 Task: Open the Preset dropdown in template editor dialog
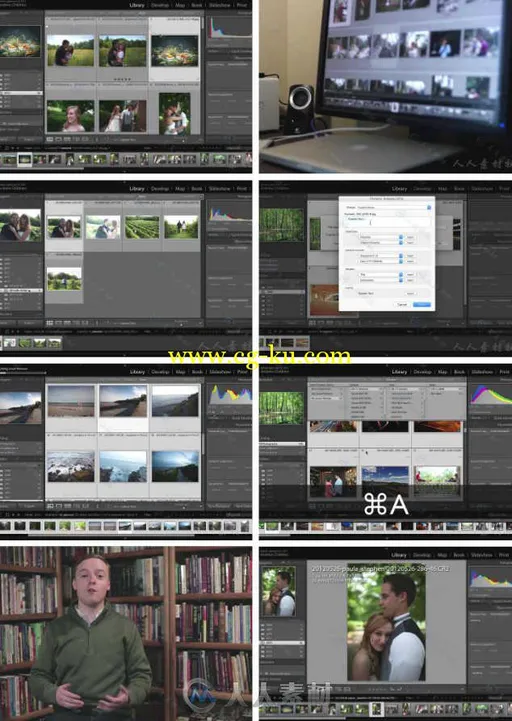[x=393, y=207]
